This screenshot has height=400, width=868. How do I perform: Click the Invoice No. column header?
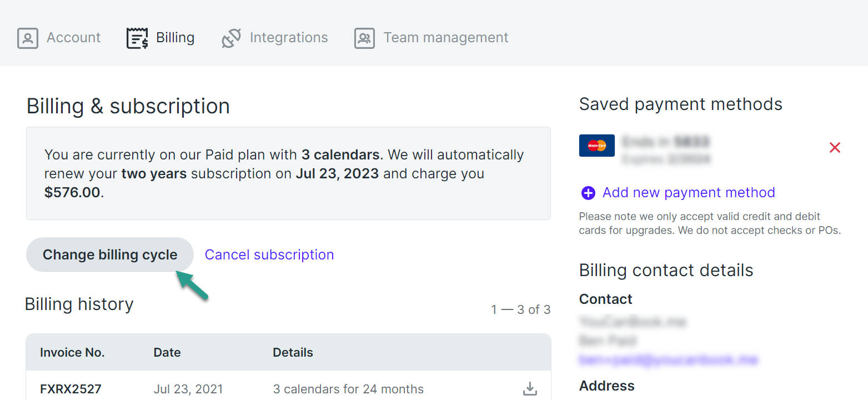coord(72,352)
